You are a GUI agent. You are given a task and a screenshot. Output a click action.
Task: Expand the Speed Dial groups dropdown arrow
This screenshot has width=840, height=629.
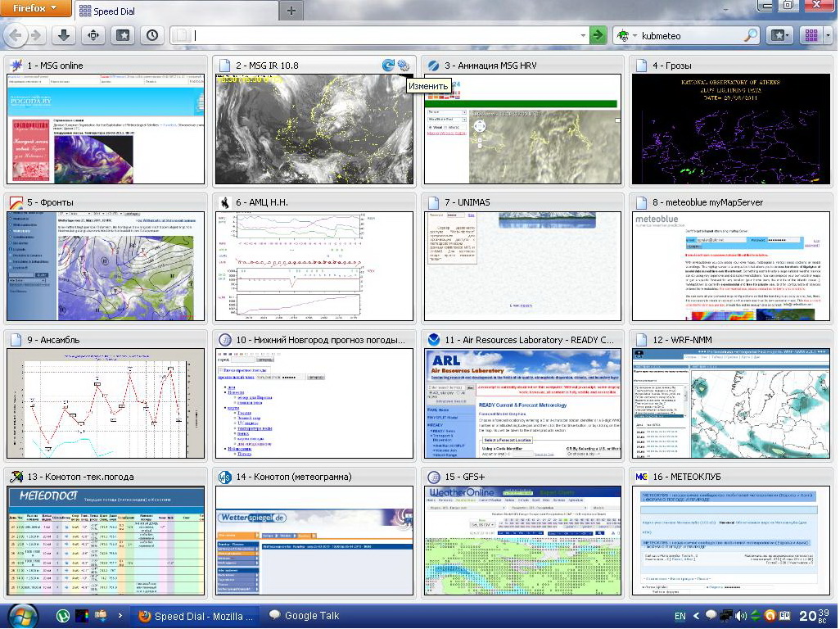pos(828,35)
